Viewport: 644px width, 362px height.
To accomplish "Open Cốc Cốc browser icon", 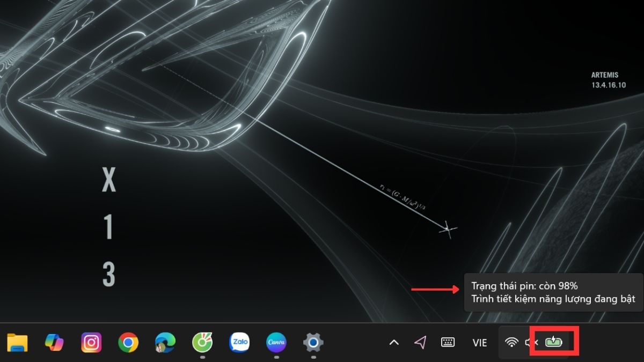I will (x=202, y=342).
